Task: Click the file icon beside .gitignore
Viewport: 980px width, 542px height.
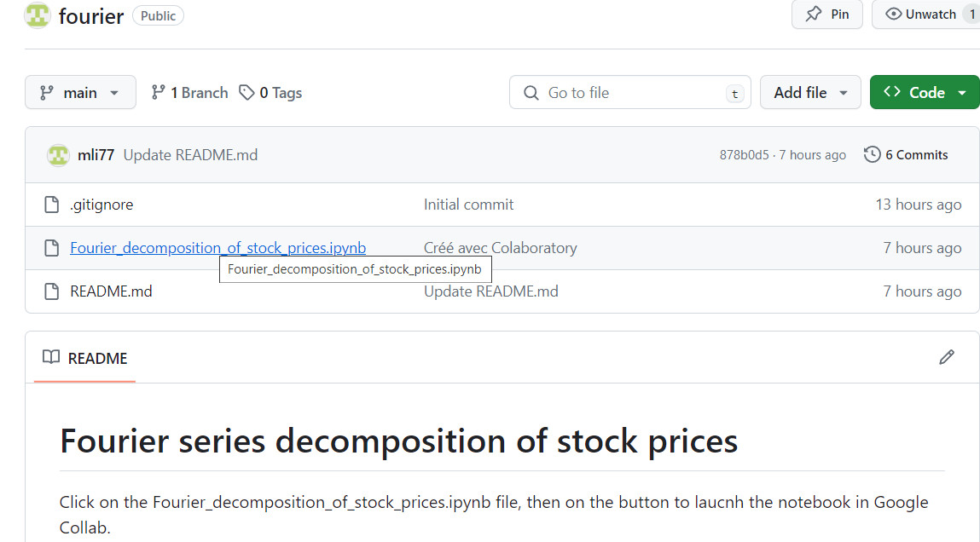Action: pos(49,205)
